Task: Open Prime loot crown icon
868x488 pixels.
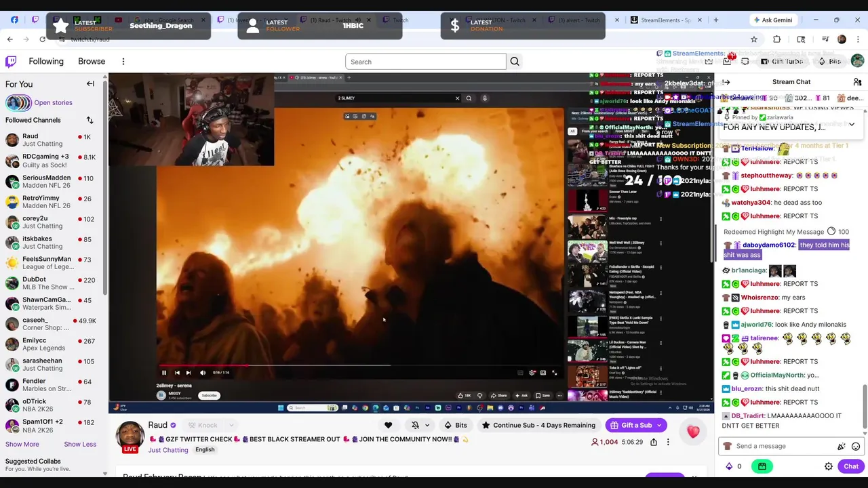Action: coord(709,62)
